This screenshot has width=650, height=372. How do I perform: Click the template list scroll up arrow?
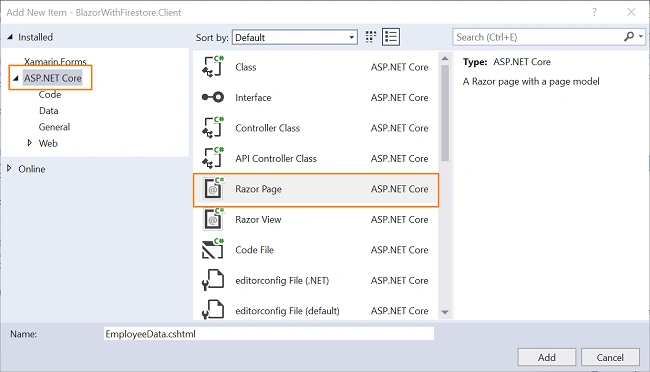(x=445, y=58)
